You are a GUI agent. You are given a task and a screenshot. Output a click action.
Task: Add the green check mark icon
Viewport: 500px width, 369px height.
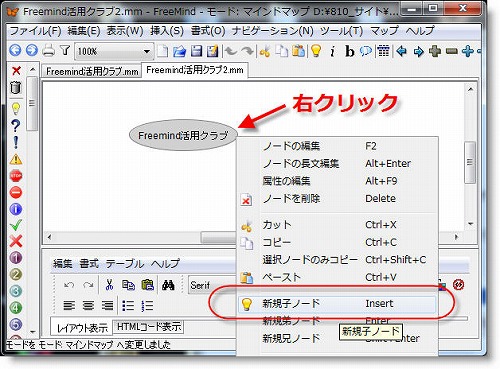(x=16, y=225)
